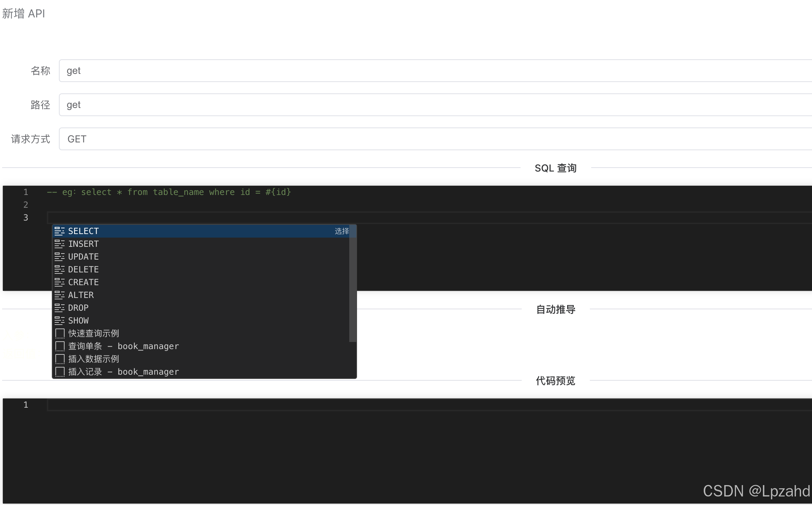Choose CREATE from the suggestion menu

(x=83, y=282)
